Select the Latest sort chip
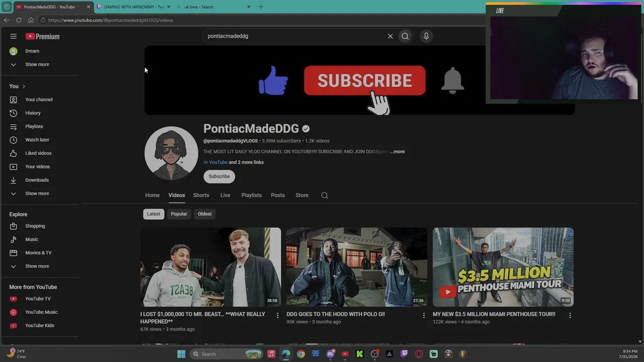The image size is (644, 362). 153,214
